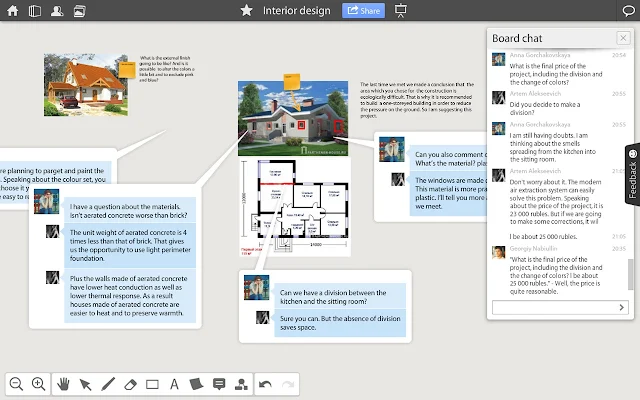Image resolution: width=640 pixels, height=400 pixels.
Task: Open the Feedback side tab
Action: [x=632, y=174]
